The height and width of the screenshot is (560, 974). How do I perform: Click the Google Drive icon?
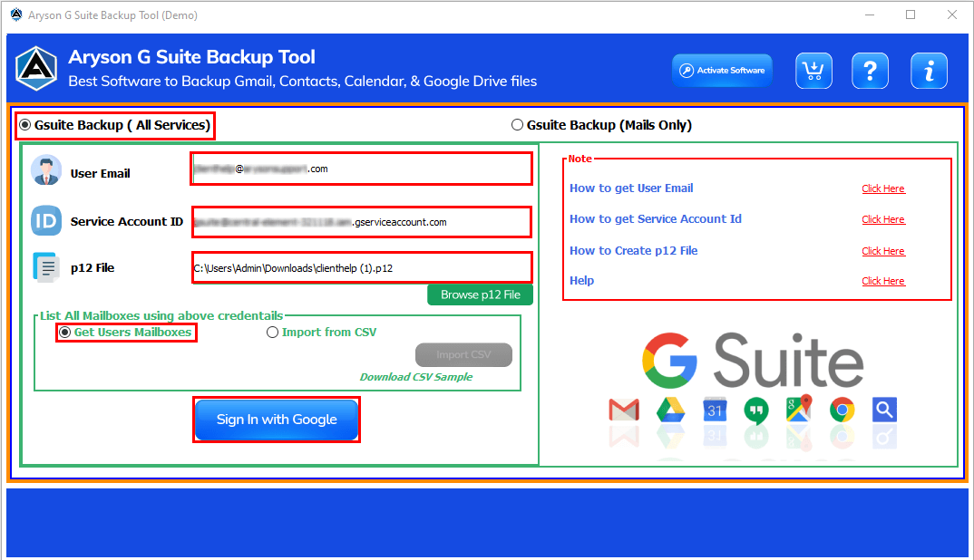[671, 410]
